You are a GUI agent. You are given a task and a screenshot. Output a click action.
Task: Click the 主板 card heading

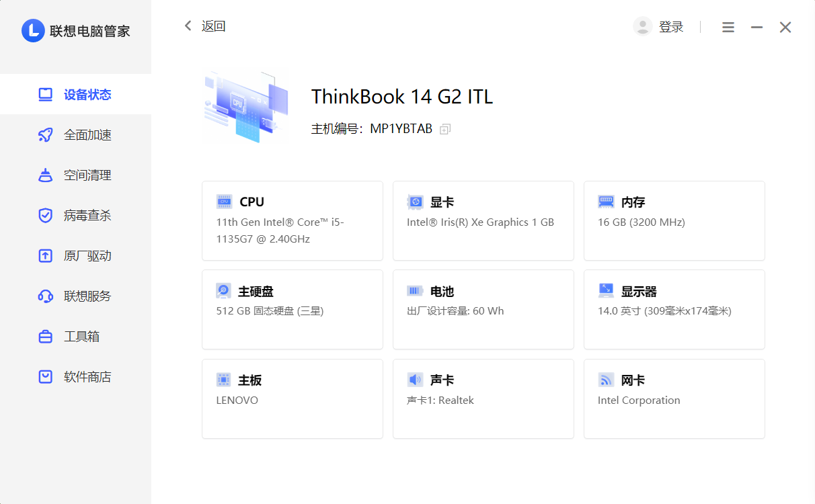pyautogui.click(x=250, y=380)
